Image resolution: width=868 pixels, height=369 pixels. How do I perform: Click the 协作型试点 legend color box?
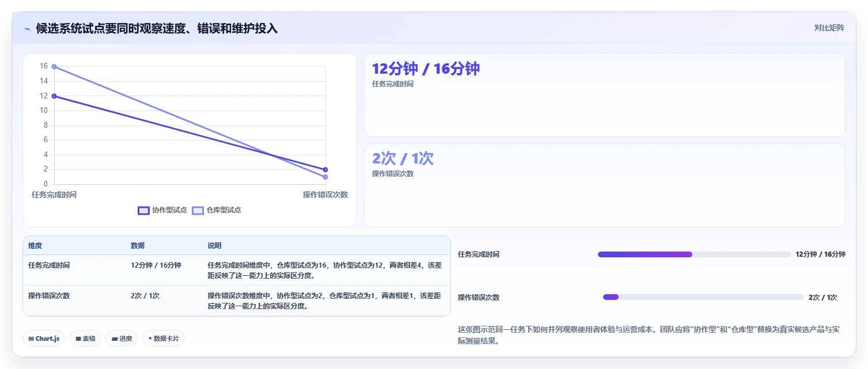tap(143, 210)
